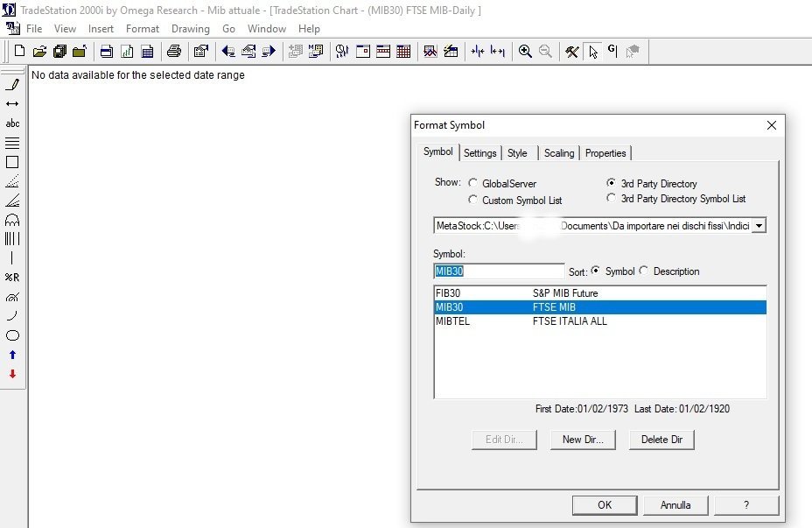This screenshot has height=528, width=812.
Task: Select the rectangle drawing tool
Action: 12,162
